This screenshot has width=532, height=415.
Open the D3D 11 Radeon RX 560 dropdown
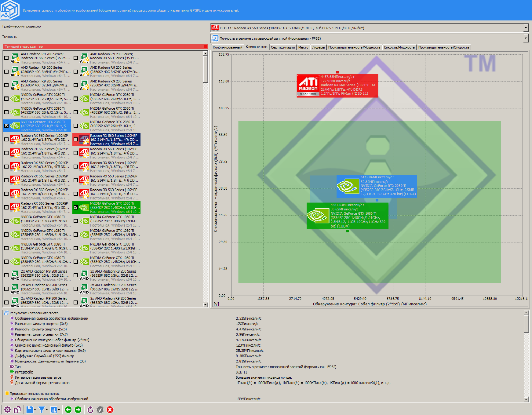pos(525,28)
